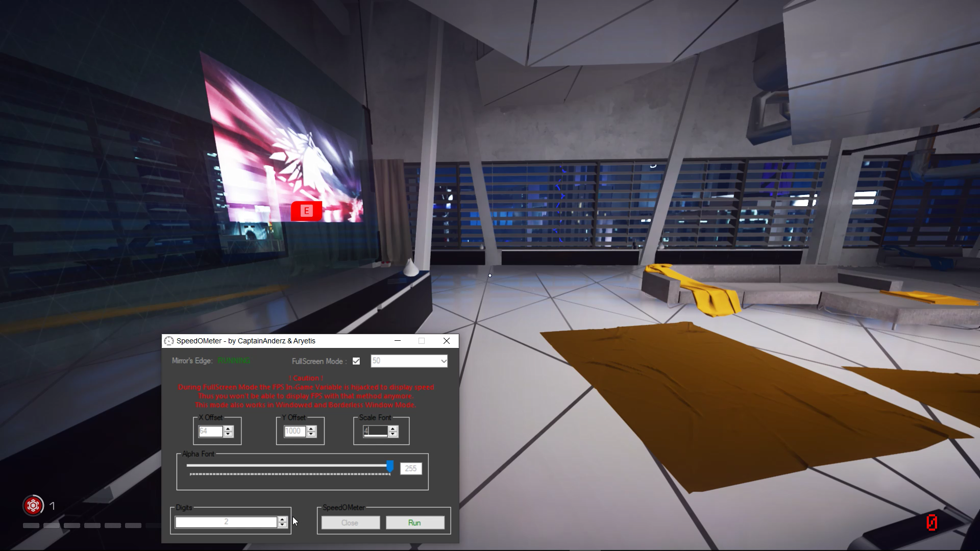Click the red speed digit in the corner
This screenshot has width=980, height=551.
pyautogui.click(x=932, y=522)
